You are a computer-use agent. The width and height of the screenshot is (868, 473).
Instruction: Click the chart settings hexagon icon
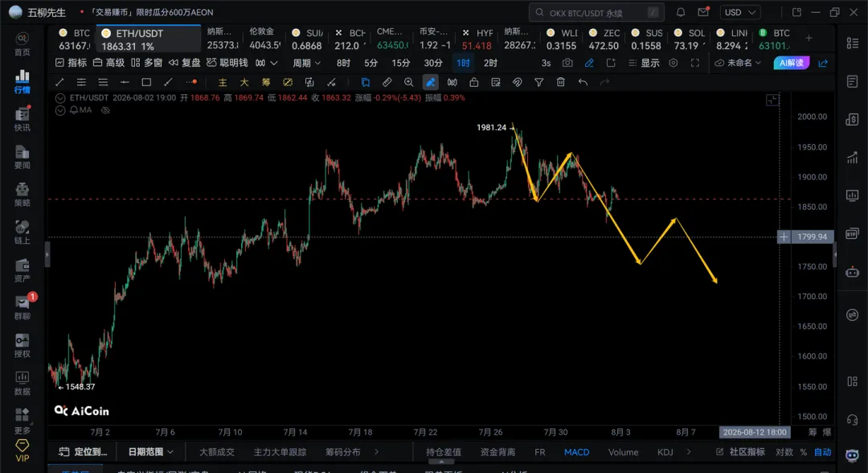pos(674,63)
